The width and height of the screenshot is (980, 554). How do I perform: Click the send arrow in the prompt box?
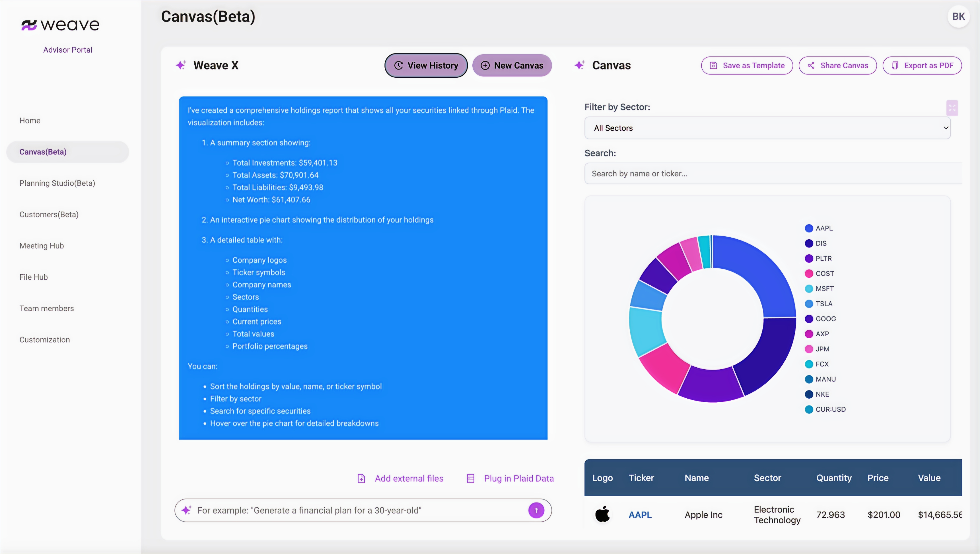[536, 510]
